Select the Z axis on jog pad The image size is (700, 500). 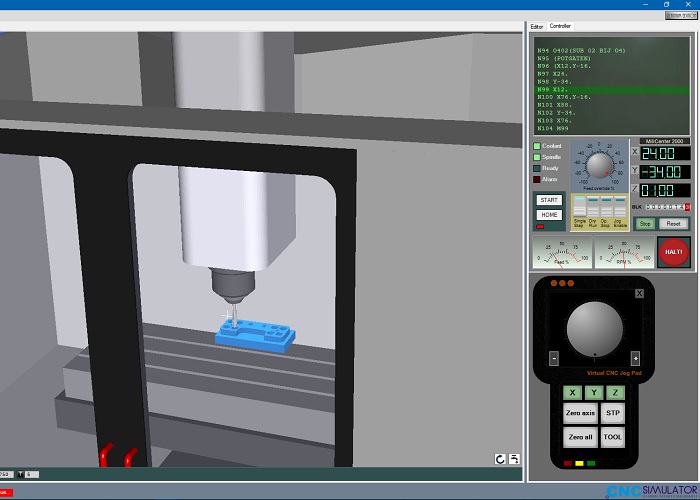click(x=615, y=393)
